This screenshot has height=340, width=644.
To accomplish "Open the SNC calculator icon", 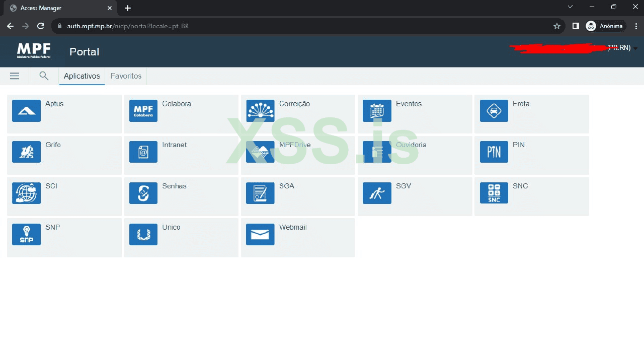I will coord(494,193).
